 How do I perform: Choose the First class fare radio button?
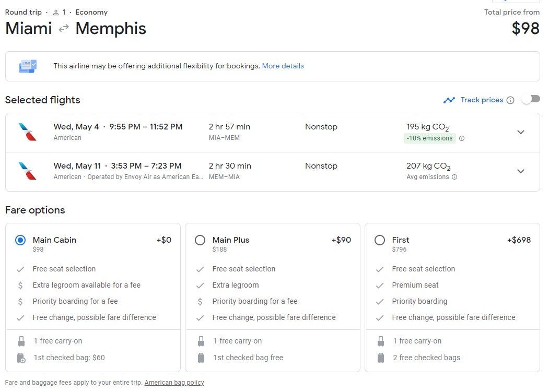click(380, 240)
